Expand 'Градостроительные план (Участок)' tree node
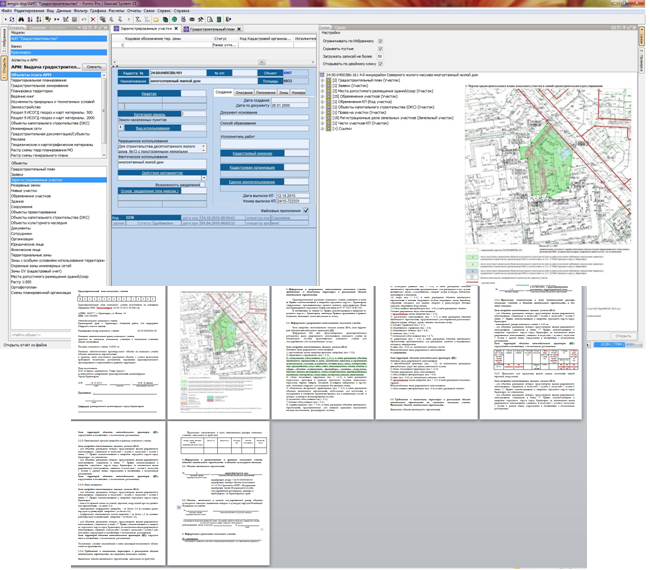 pos(323,80)
